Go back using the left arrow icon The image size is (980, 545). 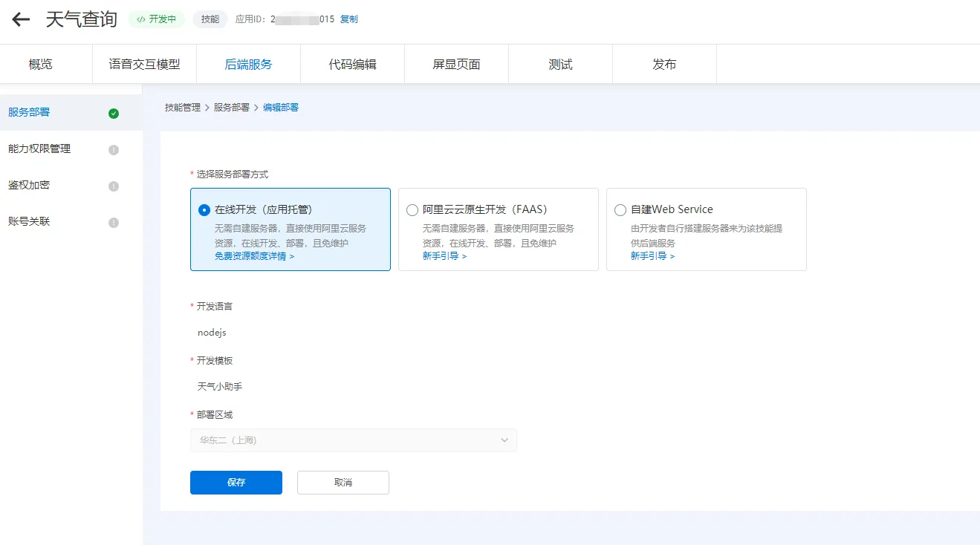pos(21,20)
